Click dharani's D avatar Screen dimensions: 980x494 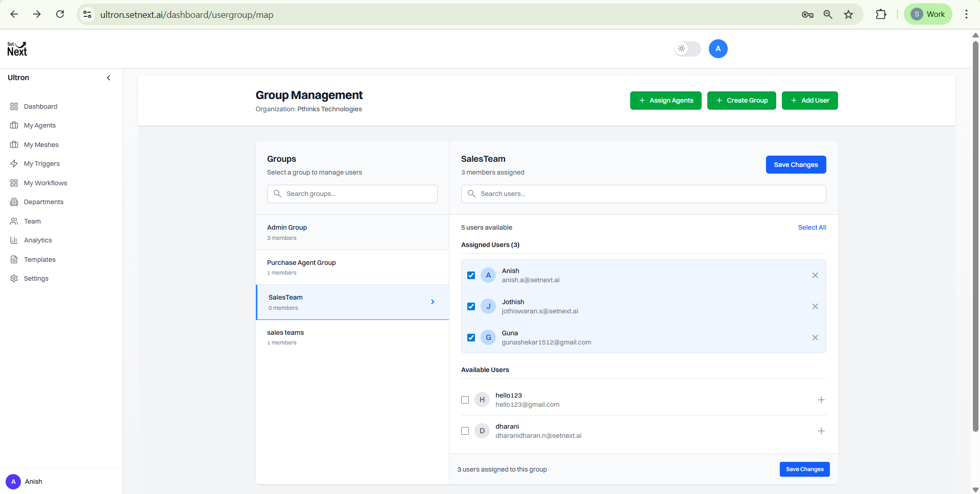point(482,431)
